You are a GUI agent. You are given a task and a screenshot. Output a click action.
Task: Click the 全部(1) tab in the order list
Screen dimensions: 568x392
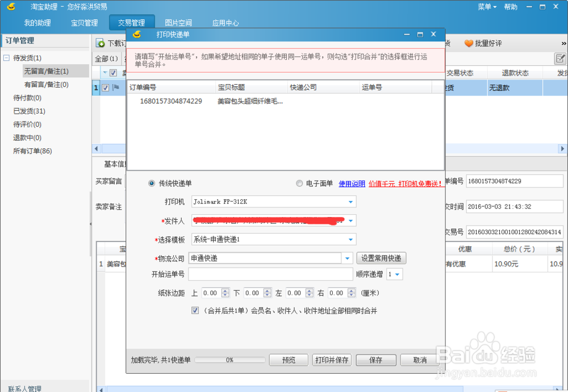point(107,59)
